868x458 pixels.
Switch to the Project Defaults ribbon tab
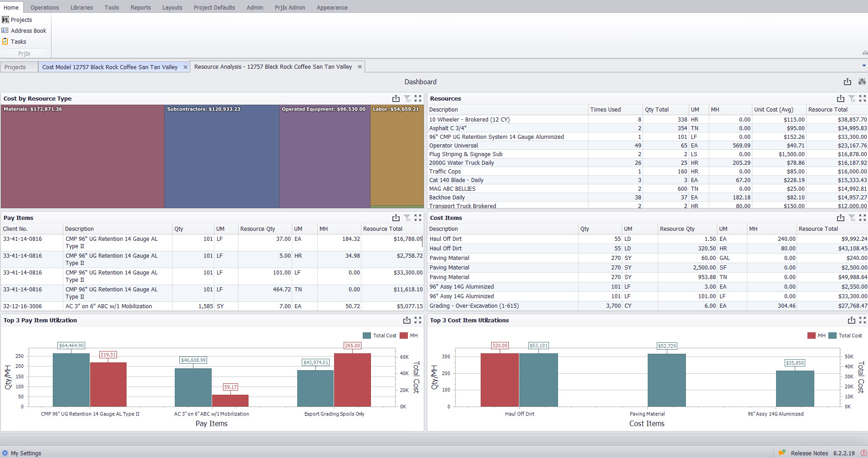coord(214,7)
